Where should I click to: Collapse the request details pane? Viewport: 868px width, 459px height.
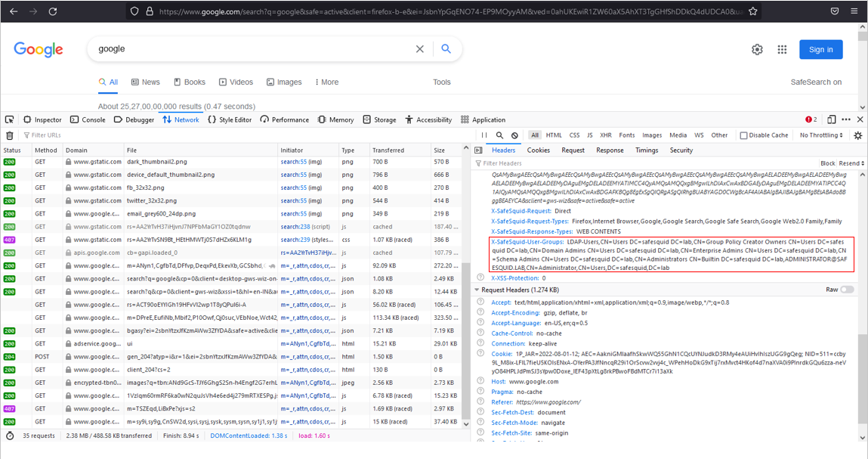[478, 150]
